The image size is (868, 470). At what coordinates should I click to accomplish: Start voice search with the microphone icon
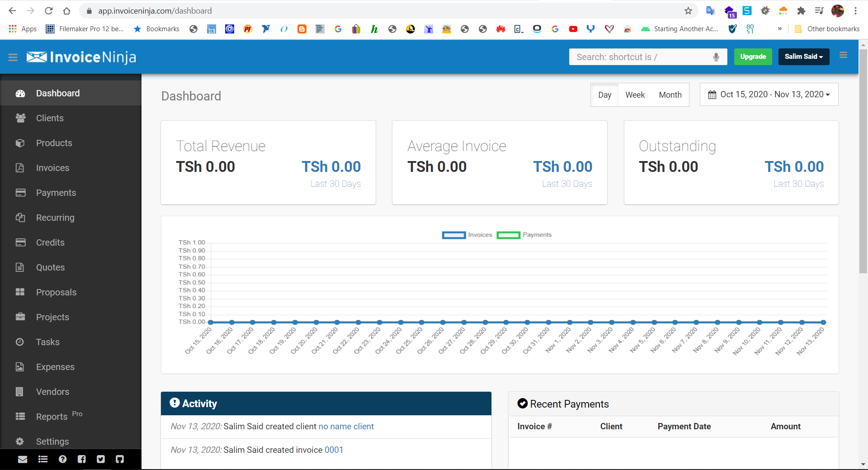click(716, 57)
